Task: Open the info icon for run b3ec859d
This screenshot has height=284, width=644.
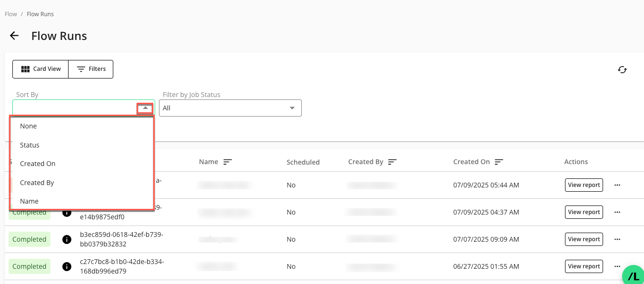Action: coord(67,239)
